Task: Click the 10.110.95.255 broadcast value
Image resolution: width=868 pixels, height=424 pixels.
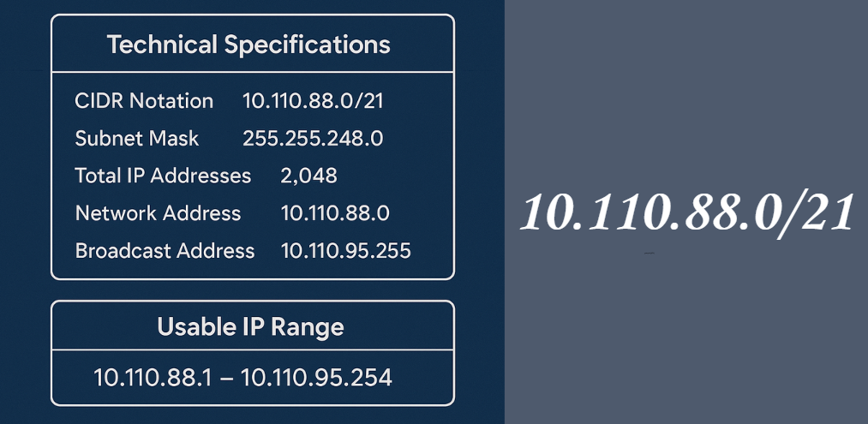Action: pos(345,251)
